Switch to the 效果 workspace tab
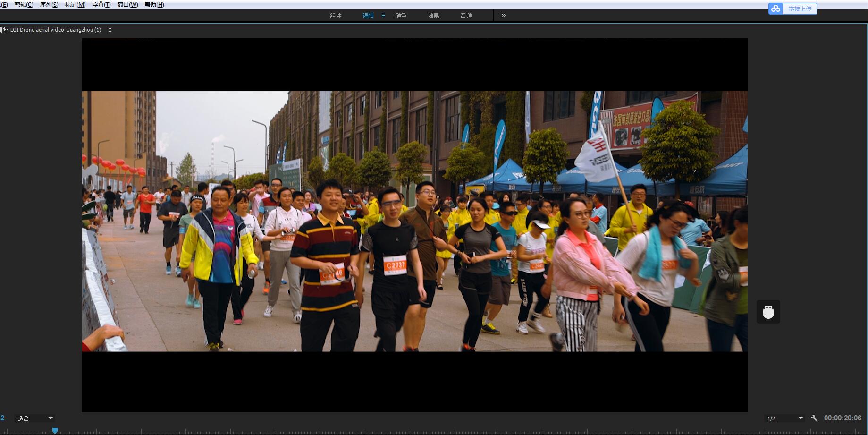Image resolution: width=868 pixels, height=435 pixels. [x=433, y=16]
